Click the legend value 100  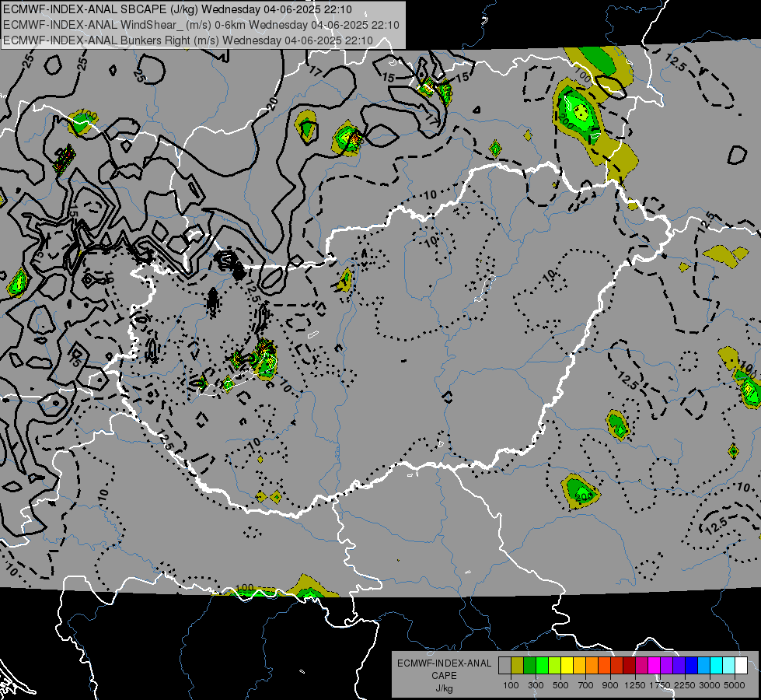pos(511,685)
